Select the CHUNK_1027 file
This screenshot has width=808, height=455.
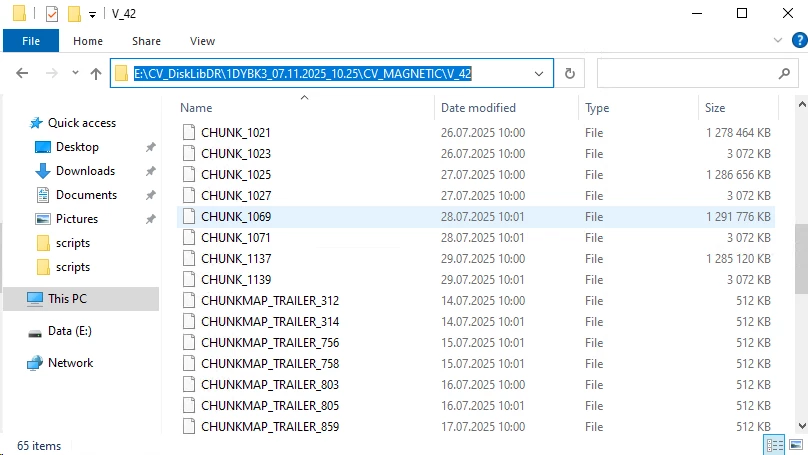475,196
